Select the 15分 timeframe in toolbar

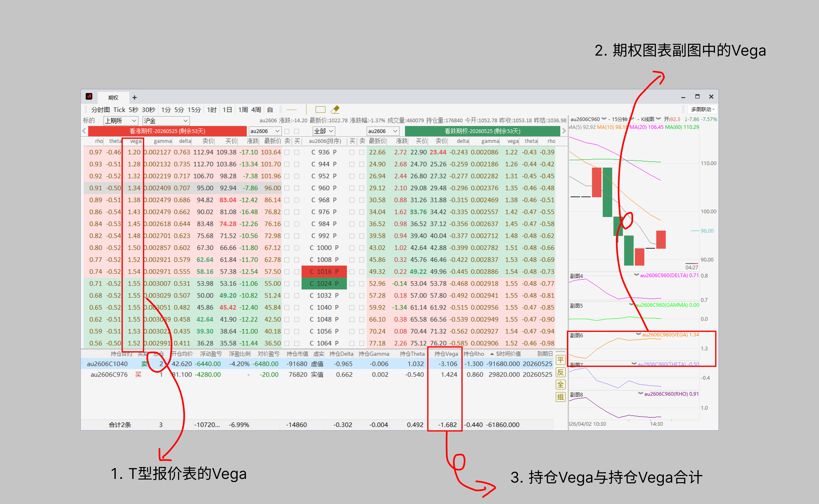[x=194, y=110]
